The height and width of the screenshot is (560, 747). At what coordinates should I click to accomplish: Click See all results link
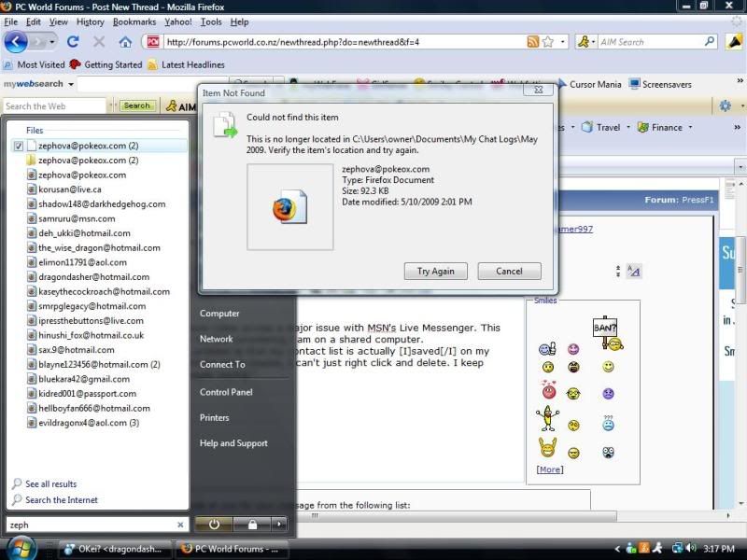[x=50, y=484]
